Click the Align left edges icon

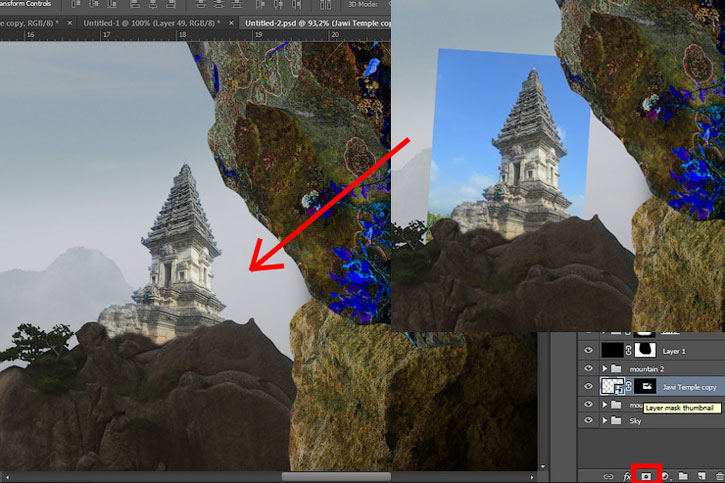pyautogui.click(x=135, y=4)
